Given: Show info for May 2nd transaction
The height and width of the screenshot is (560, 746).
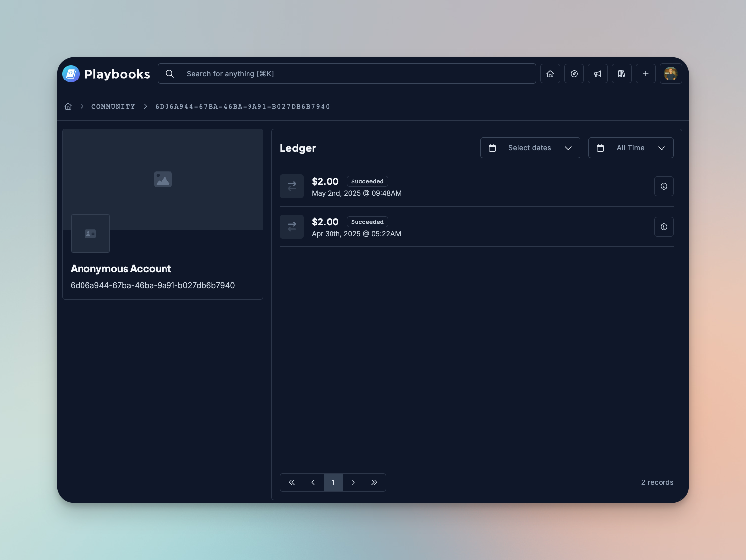Looking at the screenshot, I should coord(664,186).
